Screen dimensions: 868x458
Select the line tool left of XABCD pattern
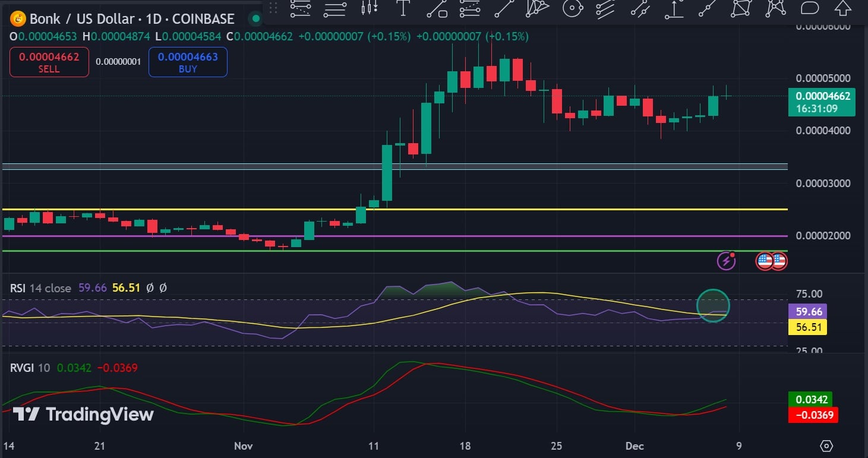(708, 8)
